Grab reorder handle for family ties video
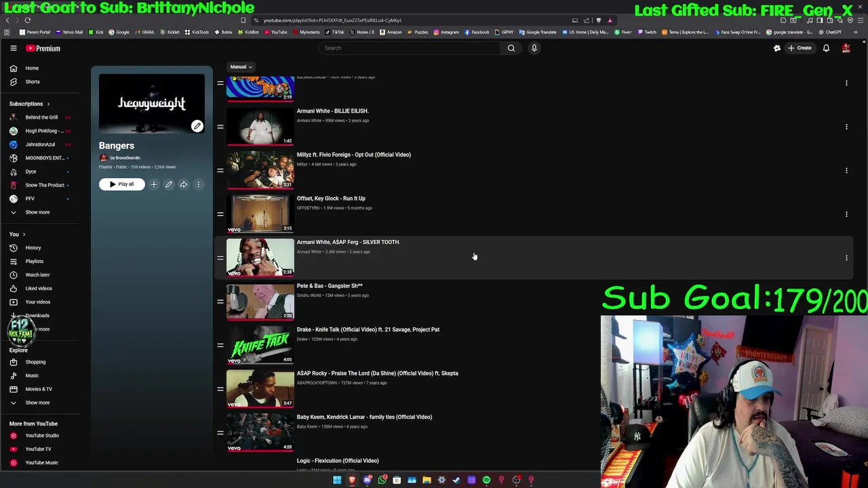 click(220, 432)
